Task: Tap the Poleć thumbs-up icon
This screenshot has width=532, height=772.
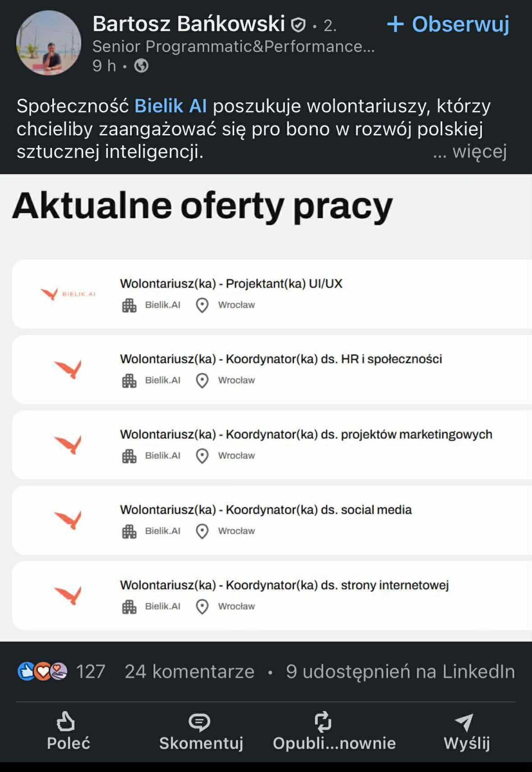Action: 66,721
